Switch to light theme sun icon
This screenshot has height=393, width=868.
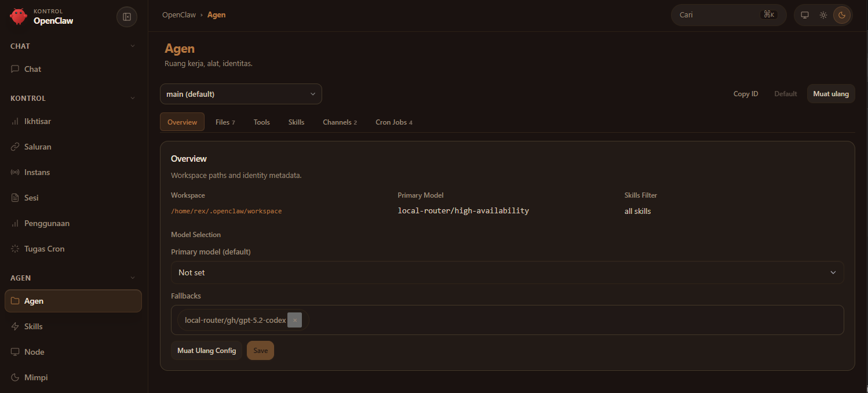pos(823,15)
